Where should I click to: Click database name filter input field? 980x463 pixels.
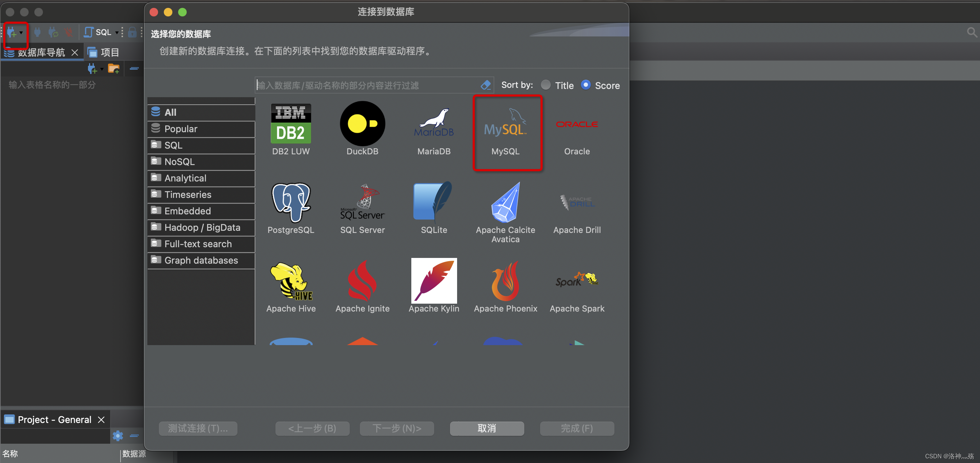(369, 85)
